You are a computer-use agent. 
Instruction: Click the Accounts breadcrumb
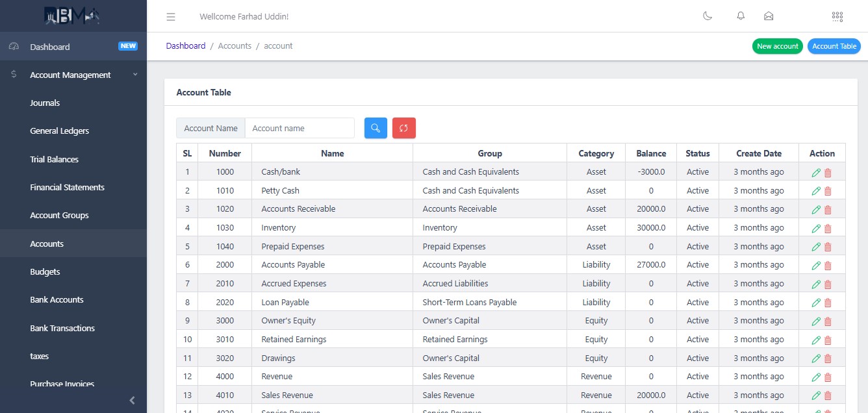pyautogui.click(x=235, y=46)
